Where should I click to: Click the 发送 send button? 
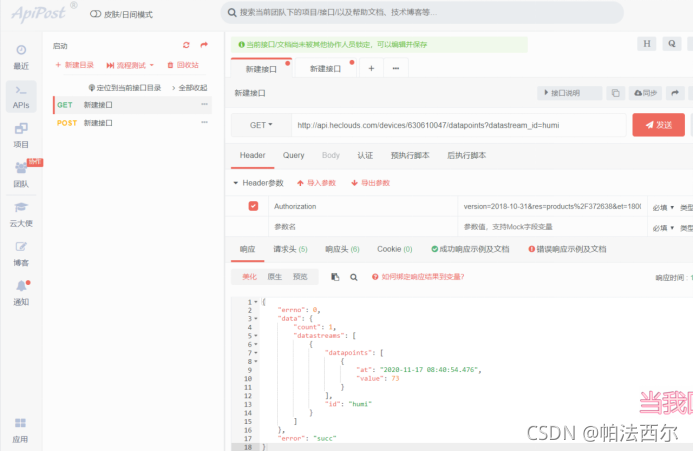point(659,125)
